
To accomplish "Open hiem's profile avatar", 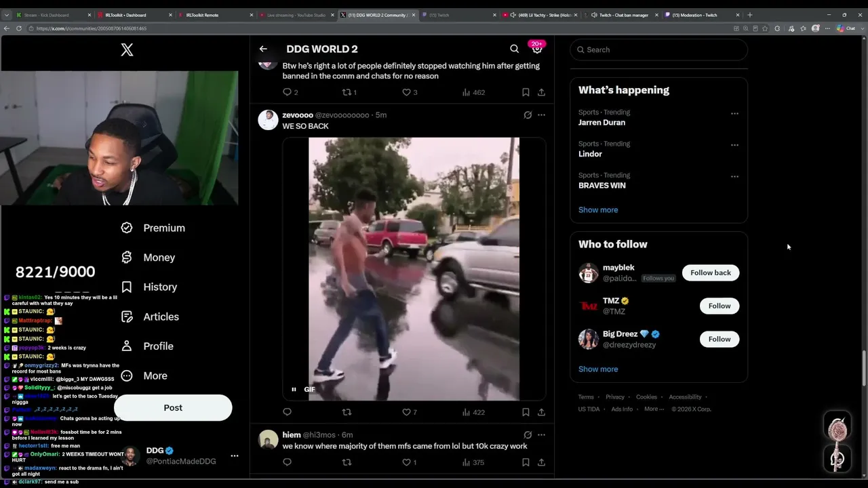I will pos(268,440).
